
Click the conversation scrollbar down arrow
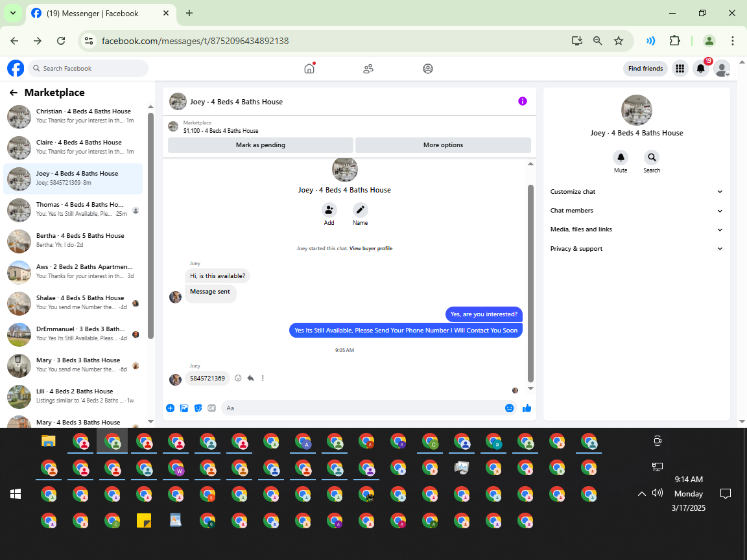point(530,389)
